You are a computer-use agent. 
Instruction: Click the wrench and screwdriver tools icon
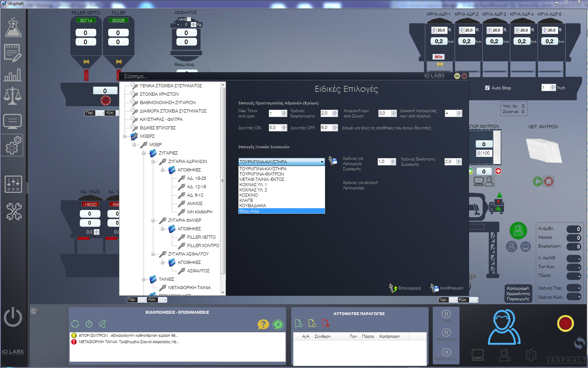click(x=13, y=211)
